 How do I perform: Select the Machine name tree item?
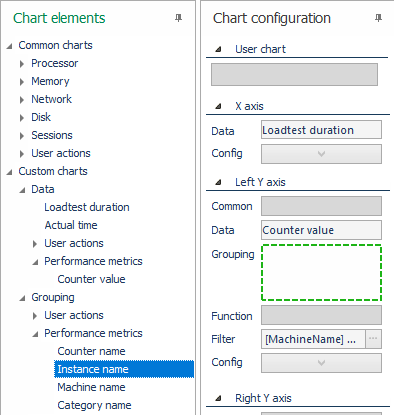tap(91, 387)
